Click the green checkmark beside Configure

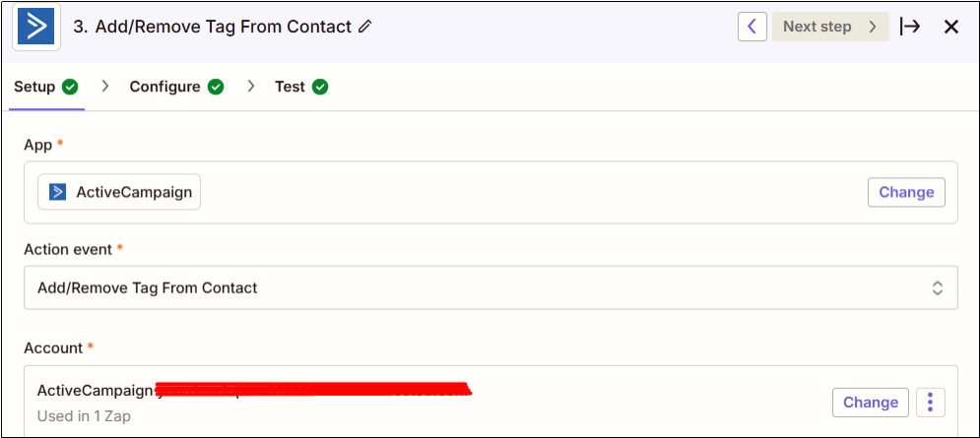pyautogui.click(x=216, y=87)
